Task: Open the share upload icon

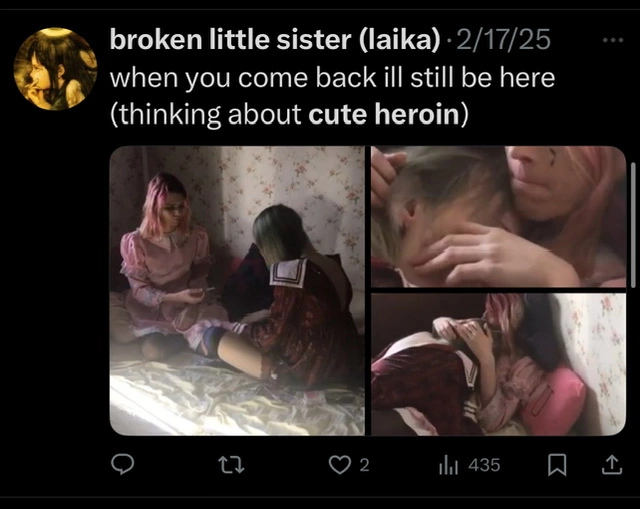Action: click(x=612, y=465)
